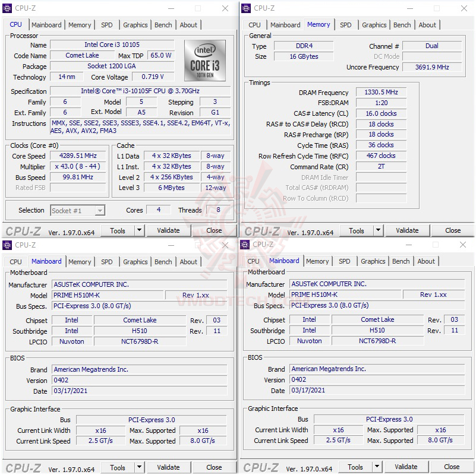Click the CPU-Z app icon in top-left window
This screenshot has width=476, height=475.
coord(7,8)
